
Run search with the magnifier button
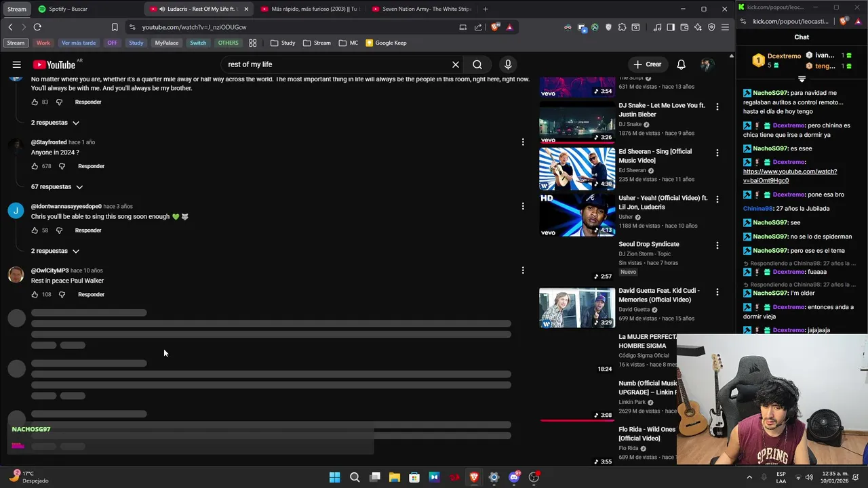tap(477, 64)
